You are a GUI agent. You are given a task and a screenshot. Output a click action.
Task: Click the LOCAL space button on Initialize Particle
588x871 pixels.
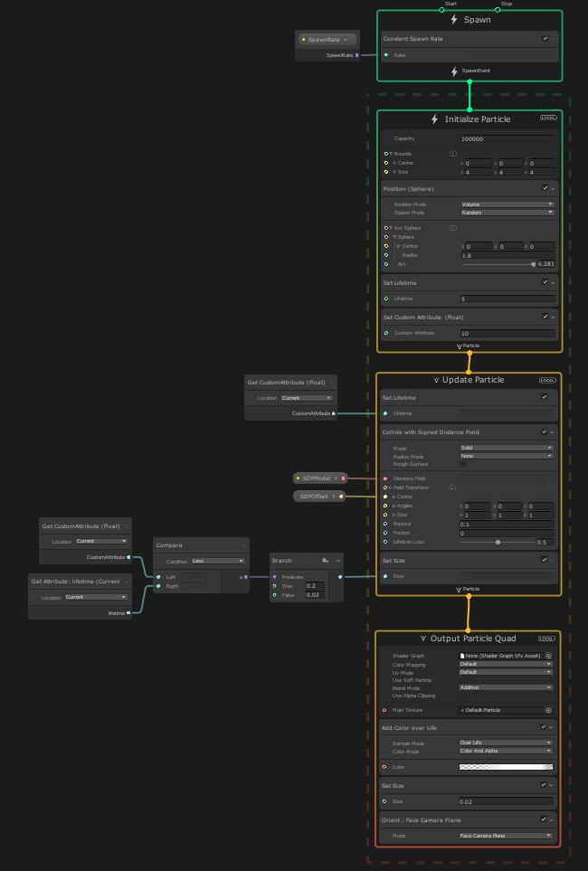point(548,118)
